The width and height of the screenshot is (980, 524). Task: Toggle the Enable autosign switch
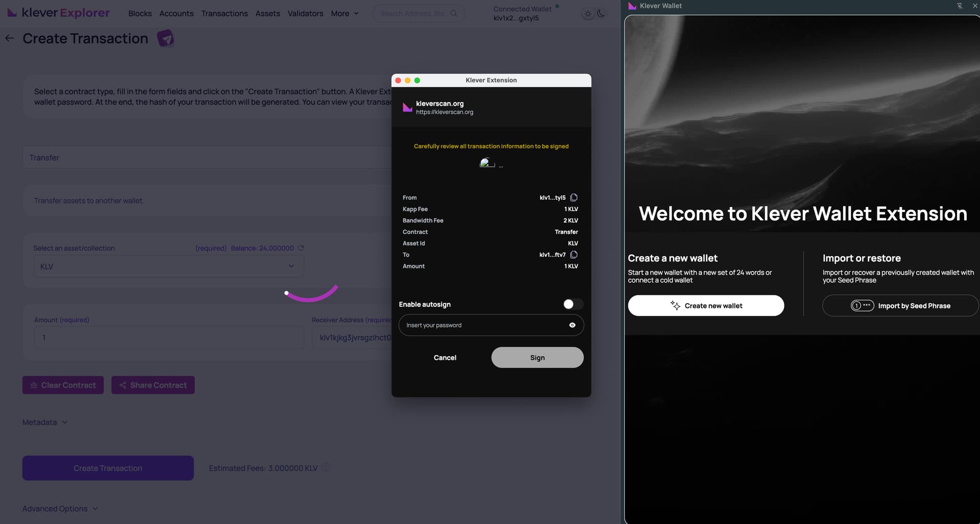(573, 304)
